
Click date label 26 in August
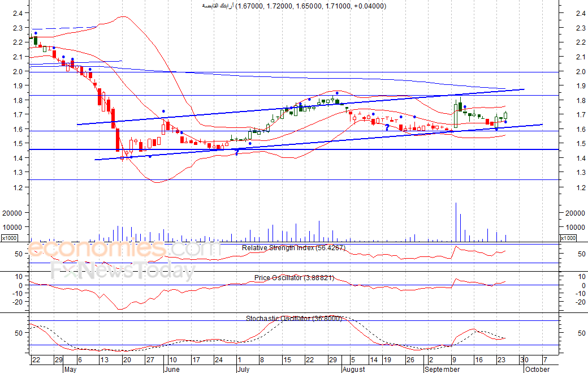coord(410,360)
